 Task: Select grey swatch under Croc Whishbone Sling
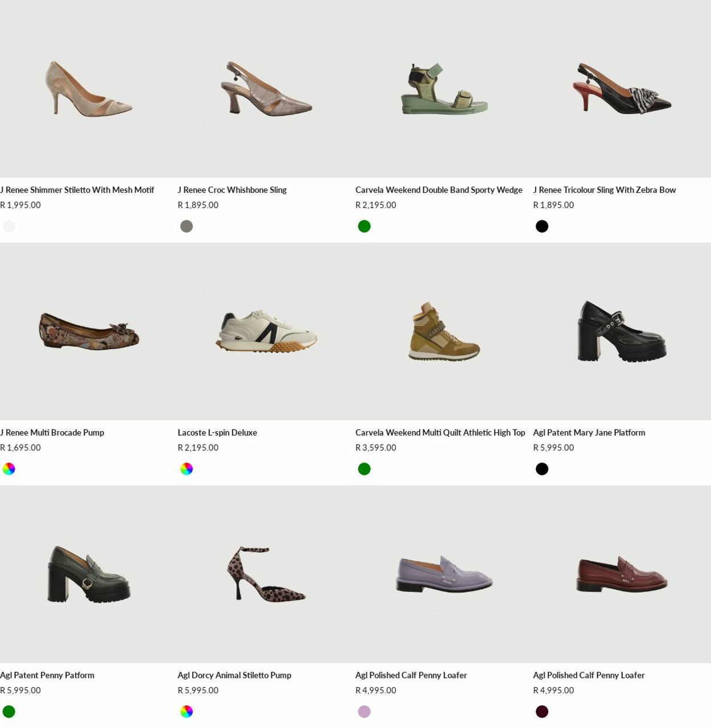tap(187, 226)
